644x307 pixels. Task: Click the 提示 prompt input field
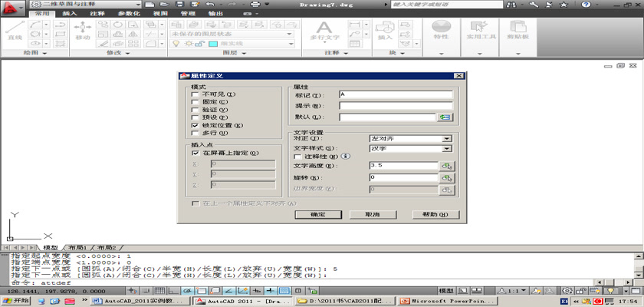coord(396,106)
